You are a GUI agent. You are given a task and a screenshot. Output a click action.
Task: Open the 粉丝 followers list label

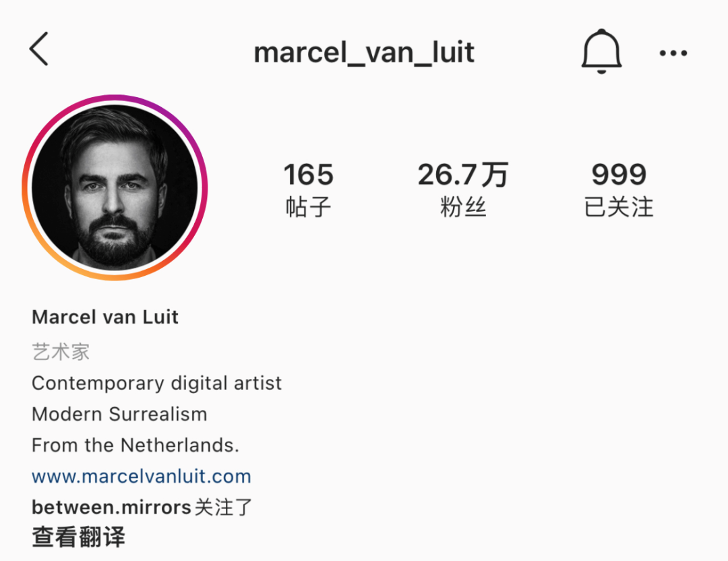[463, 206]
